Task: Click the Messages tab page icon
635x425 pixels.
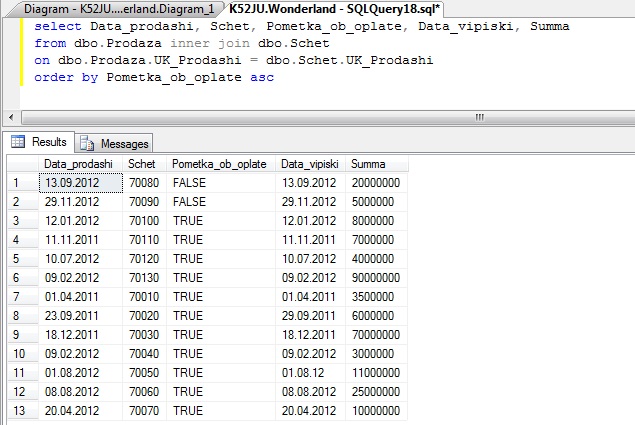Action: (87, 143)
